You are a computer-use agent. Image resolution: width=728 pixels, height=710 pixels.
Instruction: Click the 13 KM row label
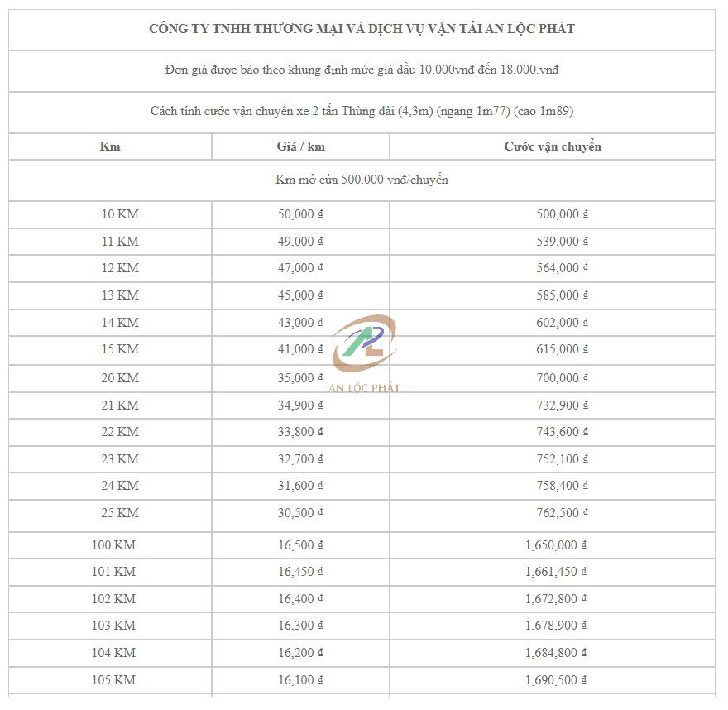point(120,295)
